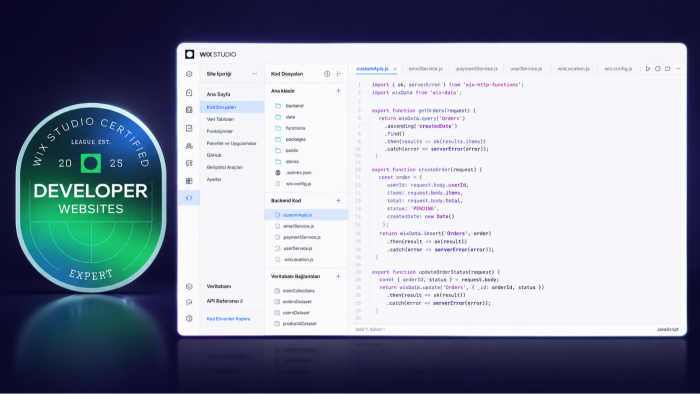
Task: Click the tree options icon in the Kod Dosyaları header
Action: pyautogui.click(x=338, y=74)
